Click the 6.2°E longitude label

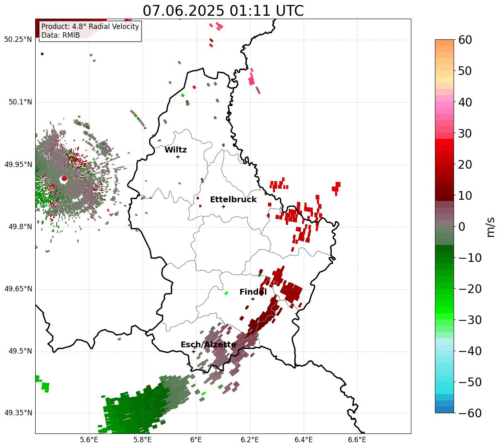(x=250, y=440)
